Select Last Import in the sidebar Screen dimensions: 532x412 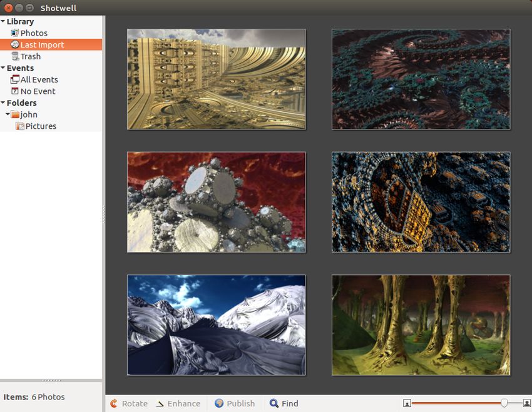[x=51, y=44]
